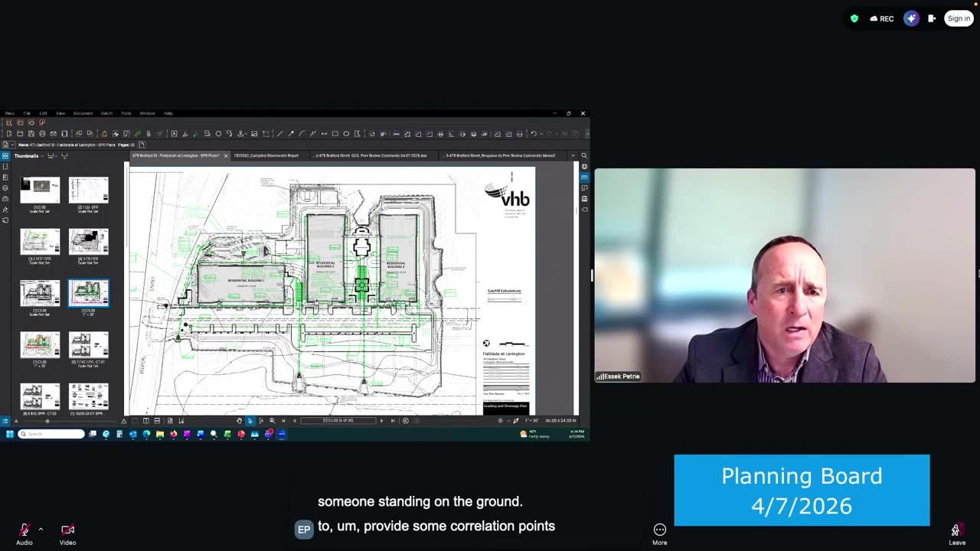The image size is (980, 551).
Task: Open the Revu menu
Action: click(x=10, y=113)
